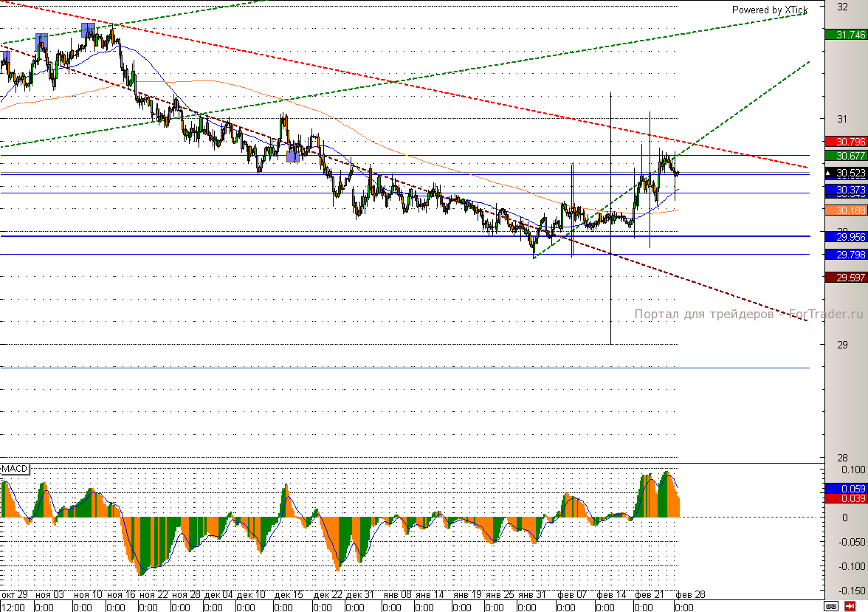
Task: Click the blue marker box on December 15 candle
Action: 293,154
